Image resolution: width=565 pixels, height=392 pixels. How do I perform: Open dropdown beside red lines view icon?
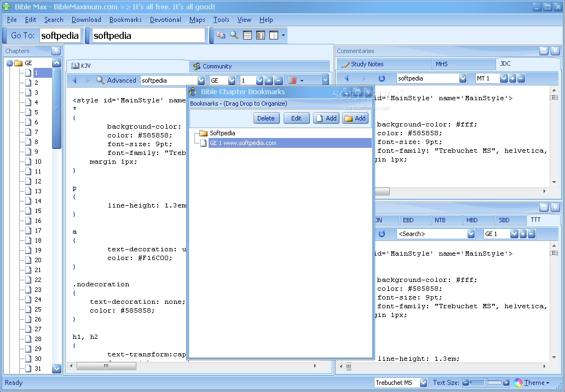tap(302, 80)
